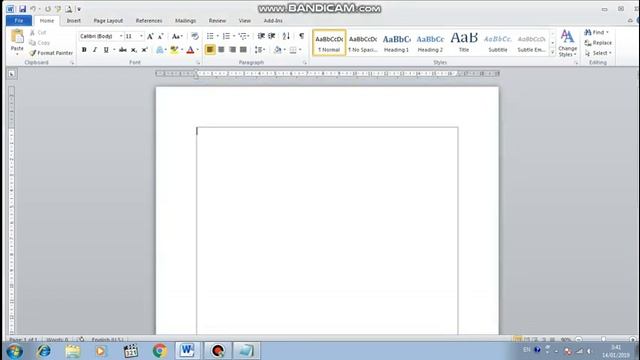Expand the Styles gallery More arrow
The image size is (640, 360).
point(553,53)
